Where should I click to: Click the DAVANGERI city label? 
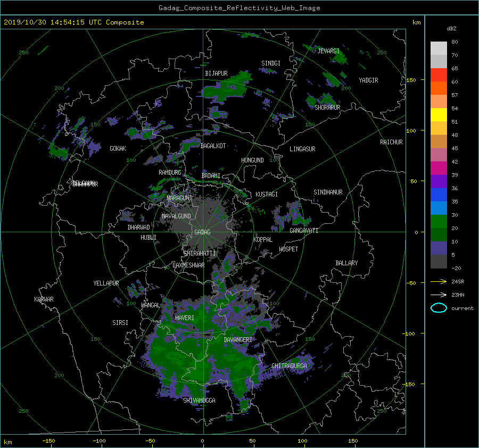(x=238, y=340)
